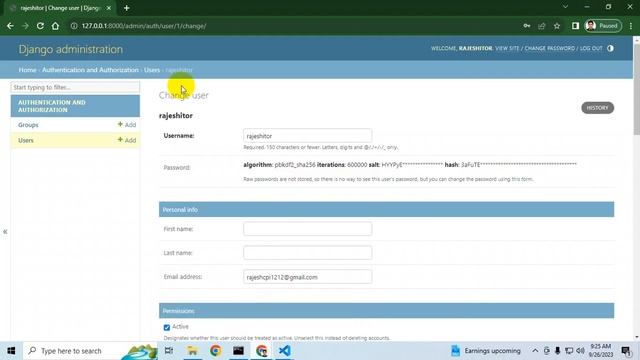Viewport: 640px width, 360px height.
Task: Open the terminal window on taskbar
Action: tap(238, 351)
